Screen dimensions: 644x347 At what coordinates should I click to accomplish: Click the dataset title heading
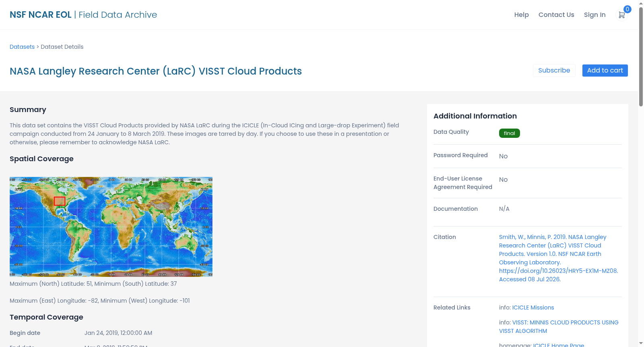pos(156,71)
